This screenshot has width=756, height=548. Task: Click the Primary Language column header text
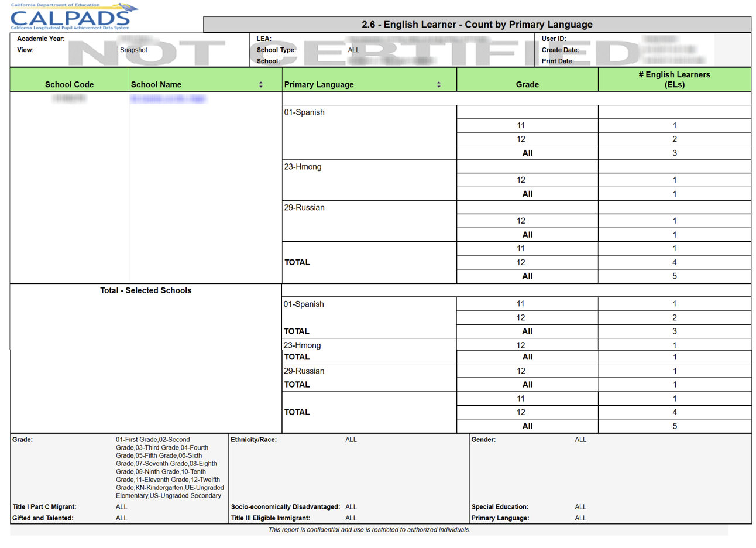(x=319, y=84)
